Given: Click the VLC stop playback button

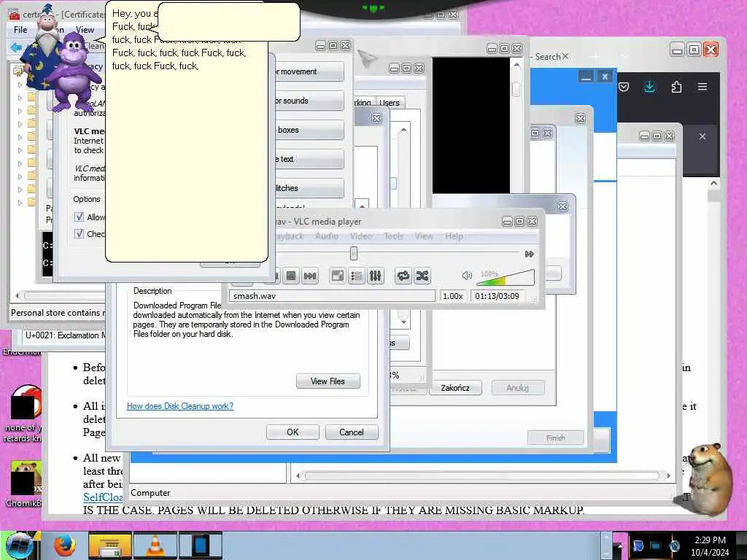Looking at the screenshot, I should pyautogui.click(x=290, y=276).
